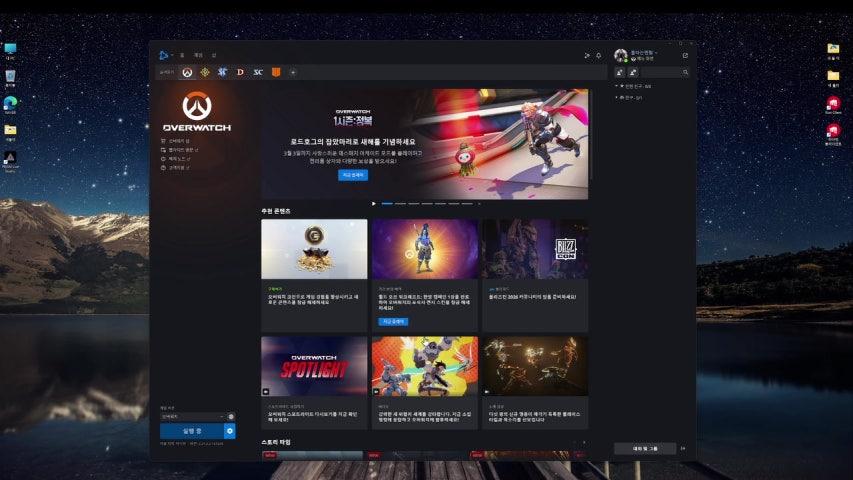Viewport: 853px width, 480px height.
Task: Open the downloads icon beside the bell
Action: (x=586, y=56)
